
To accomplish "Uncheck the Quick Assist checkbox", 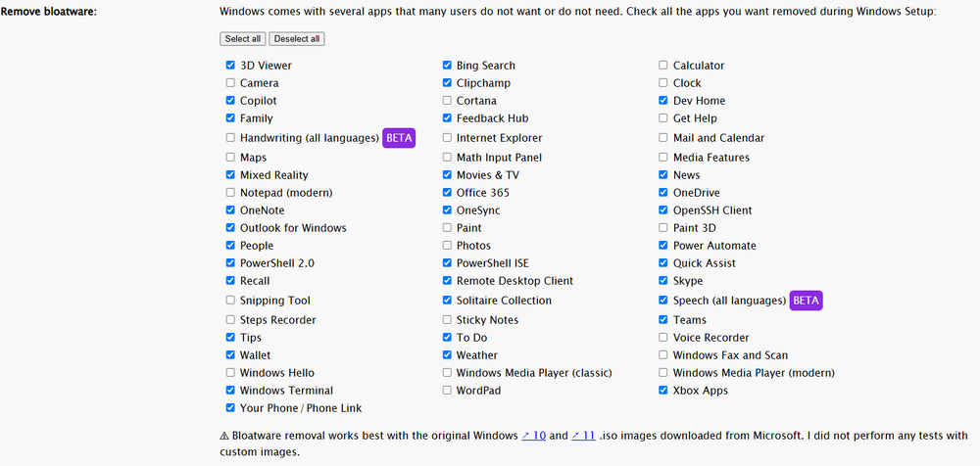I will tap(663, 262).
